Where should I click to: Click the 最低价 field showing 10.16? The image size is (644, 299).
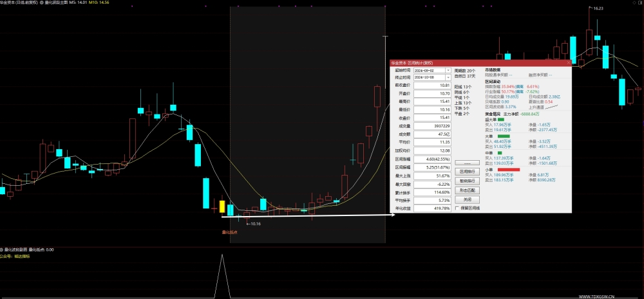(x=432, y=110)
